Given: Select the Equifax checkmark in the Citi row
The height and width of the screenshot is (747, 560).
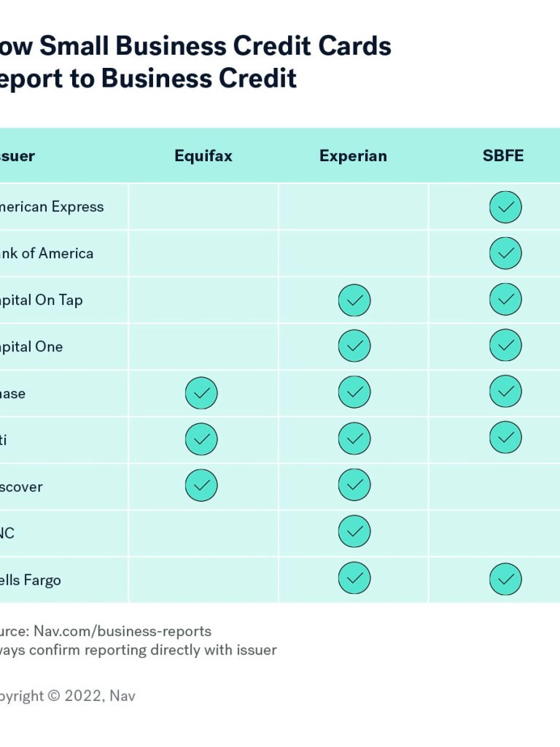Looking at the screenshot, I should point(201,439).
